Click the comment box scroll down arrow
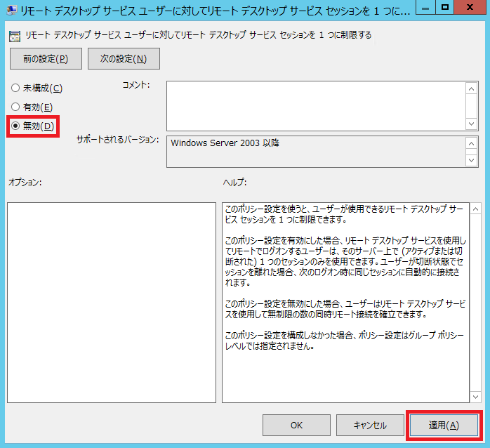This screenshot has width=490, height=448. click(x=471, y=124)
